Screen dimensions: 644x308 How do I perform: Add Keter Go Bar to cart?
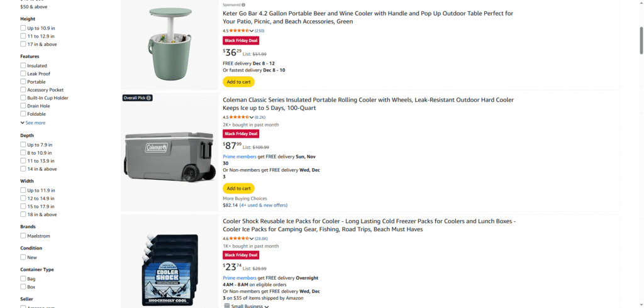pos(238,82)
